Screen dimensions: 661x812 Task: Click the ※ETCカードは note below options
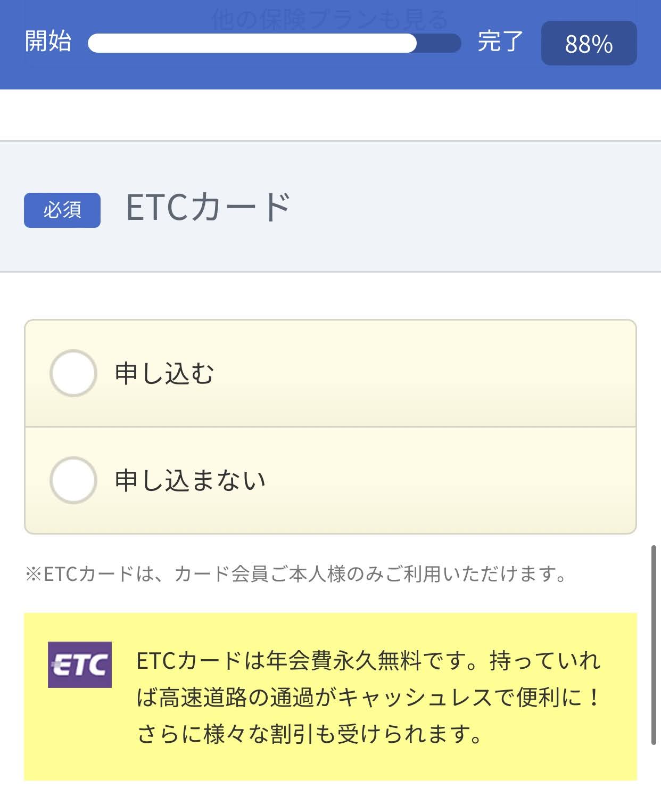pyautogui.click(x=296, y=574)
